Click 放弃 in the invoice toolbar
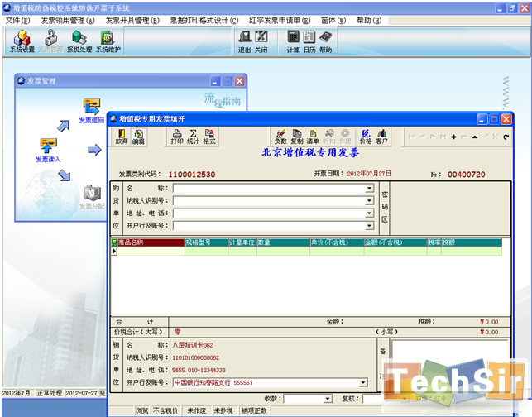 [122, 137]
